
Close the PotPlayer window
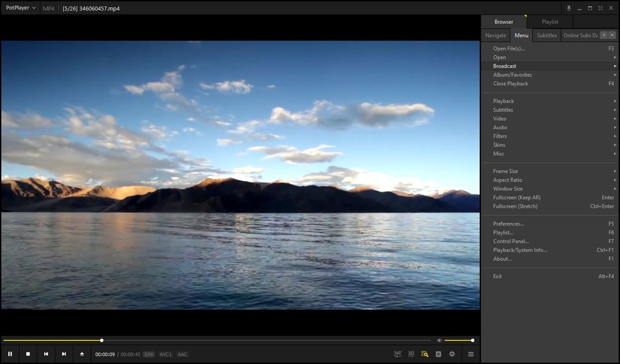(x=611, y=8)
